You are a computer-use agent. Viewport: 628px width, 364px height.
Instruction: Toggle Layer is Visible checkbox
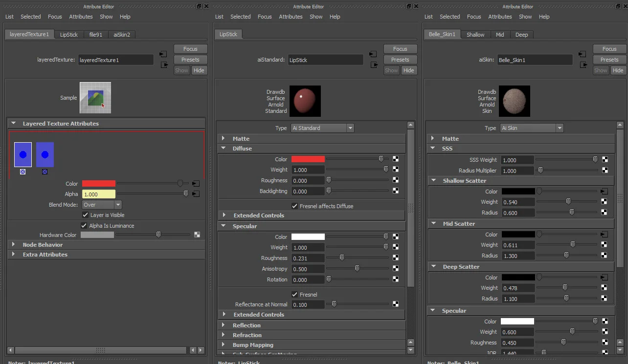pyautogui.click(x=86, y=215)
